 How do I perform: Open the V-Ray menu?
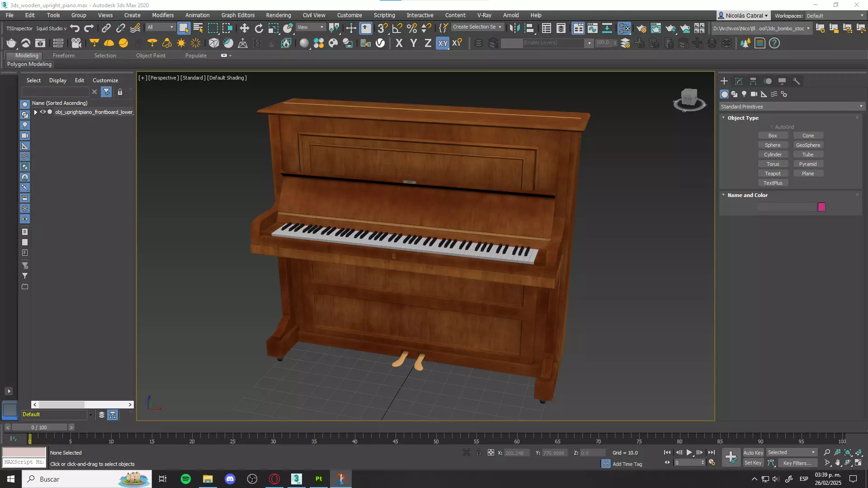point(484,15)
